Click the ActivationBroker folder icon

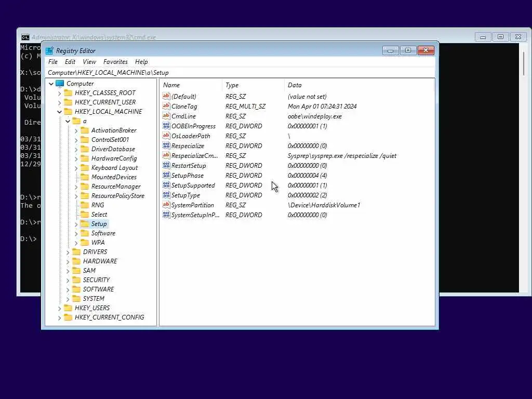(x=85, y=130)
